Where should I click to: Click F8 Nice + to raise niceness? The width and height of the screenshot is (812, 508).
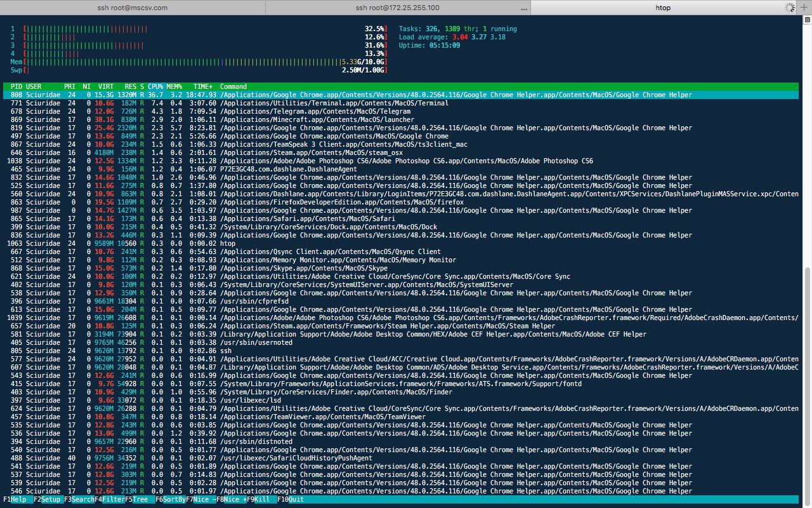pyautogui.click(x=232, y=500)
